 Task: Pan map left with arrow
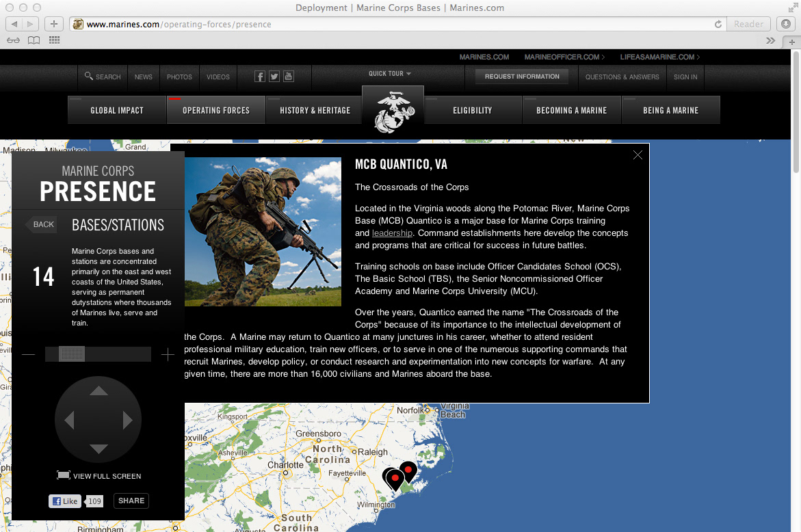click(x=70, y=420)
